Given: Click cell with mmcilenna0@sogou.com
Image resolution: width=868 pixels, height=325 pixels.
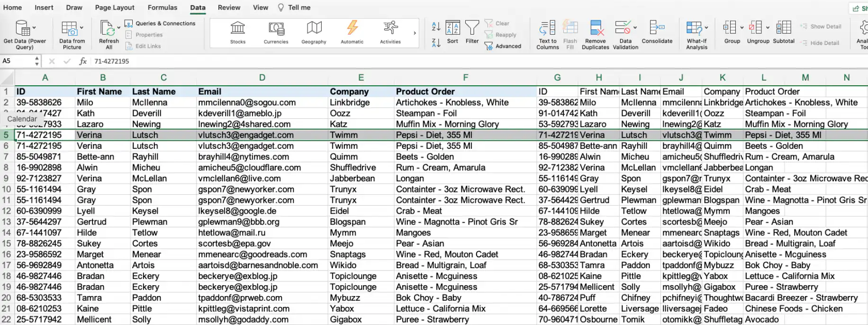Looking at the screenshot, I should coord(262,102).
